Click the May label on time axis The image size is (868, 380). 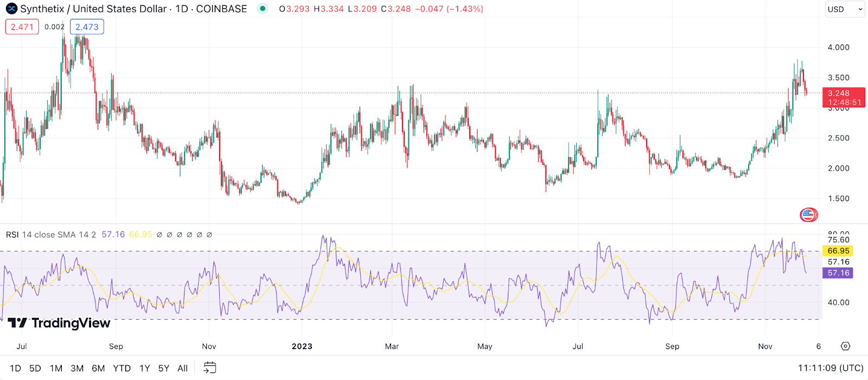[x=484, y=346]
